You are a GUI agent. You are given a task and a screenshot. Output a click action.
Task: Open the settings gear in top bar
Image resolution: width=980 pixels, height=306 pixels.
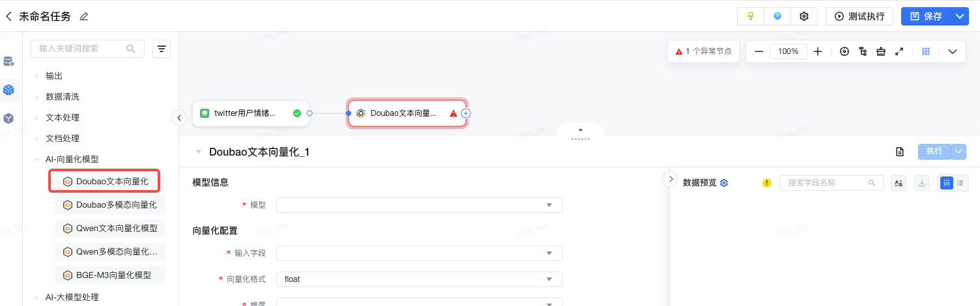804,16
